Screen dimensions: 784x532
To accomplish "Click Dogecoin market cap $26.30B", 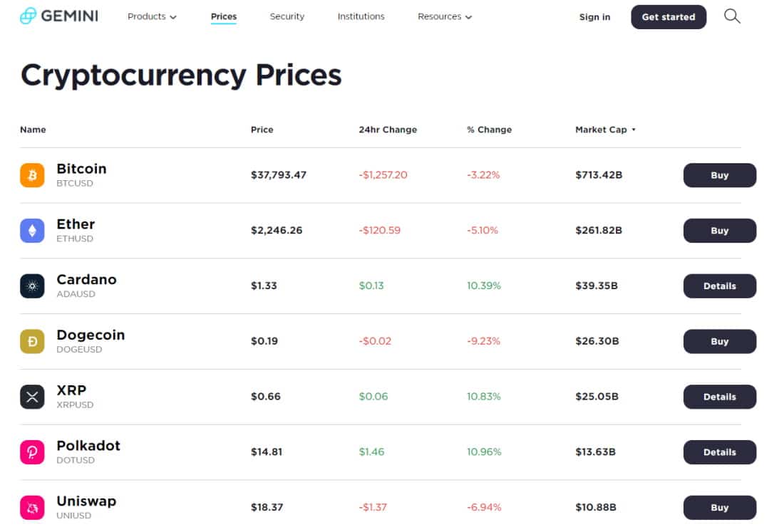I will tap(597, 342).
